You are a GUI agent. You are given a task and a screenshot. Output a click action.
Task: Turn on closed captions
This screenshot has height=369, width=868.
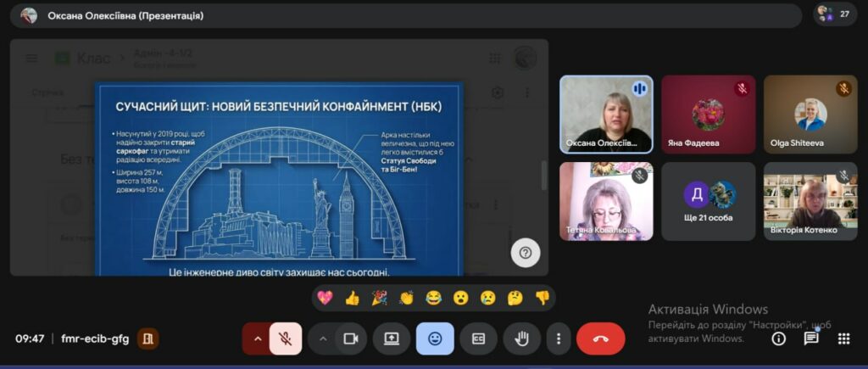point(478,338)
